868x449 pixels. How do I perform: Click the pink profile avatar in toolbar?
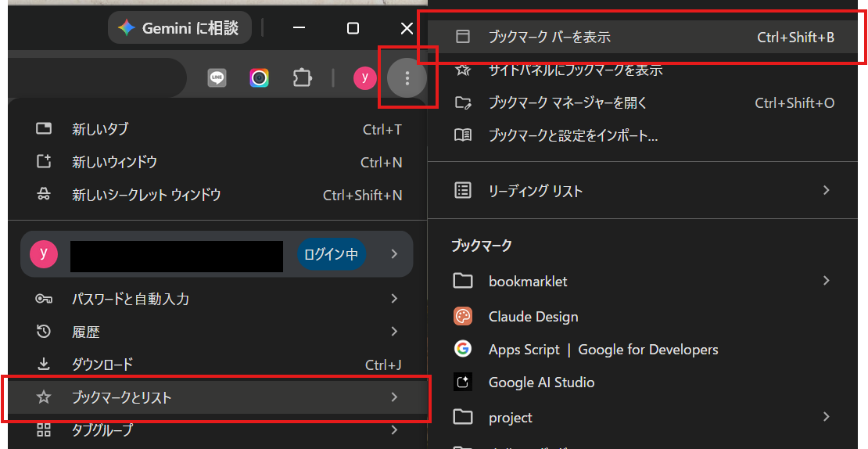point(365,78)
